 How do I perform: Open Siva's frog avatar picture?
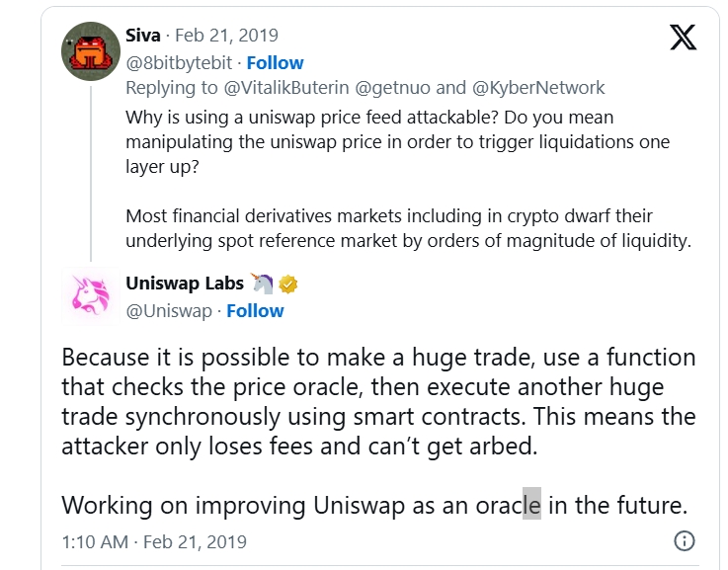click(91, 51)
